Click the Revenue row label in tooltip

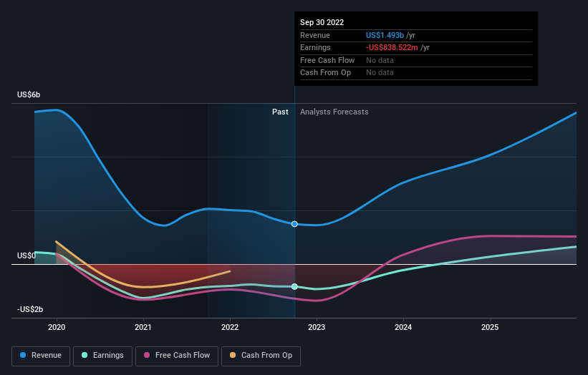tap(315, 35)
